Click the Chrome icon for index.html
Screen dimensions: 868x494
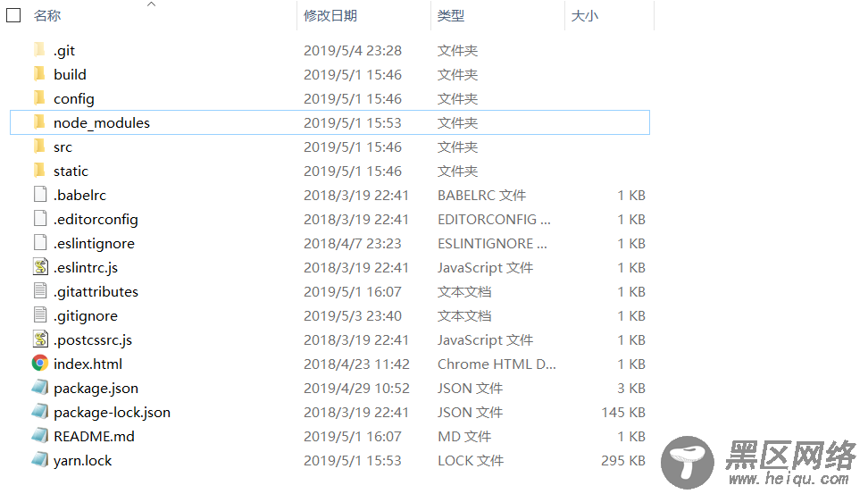[40, 364]
